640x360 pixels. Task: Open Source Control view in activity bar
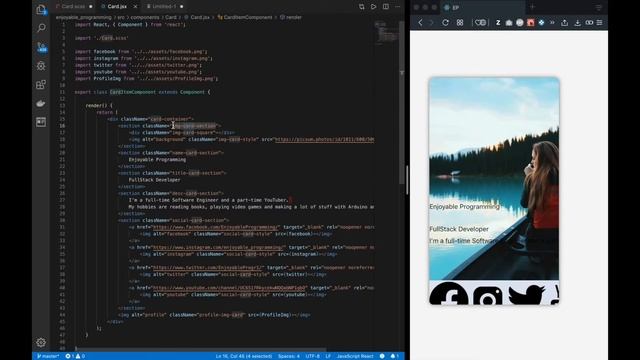click(x=42, y=47)
